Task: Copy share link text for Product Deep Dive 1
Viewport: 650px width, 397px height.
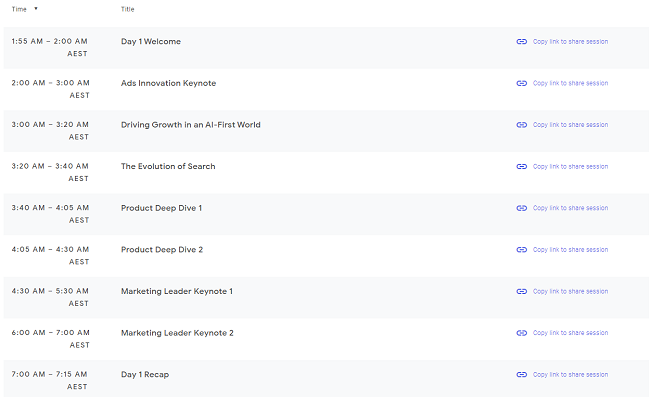Action: coord(570,208)
